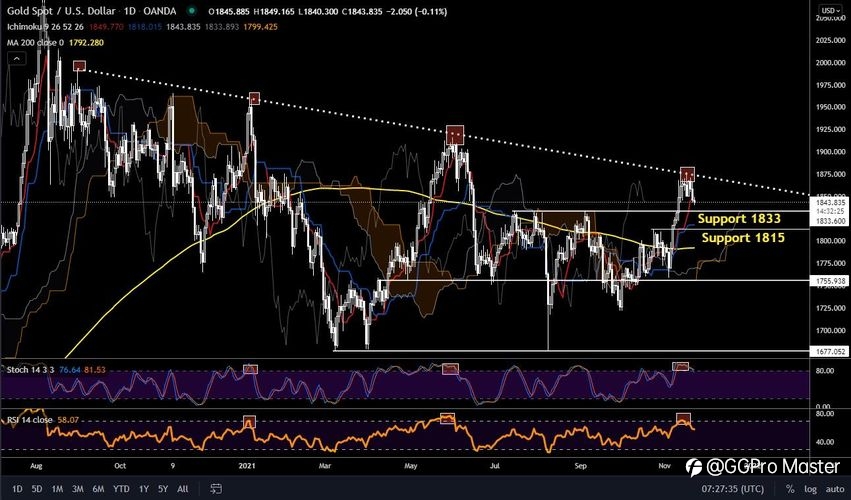Select the 1D time range
851x500 pixels.
click(x=17, y=489)
